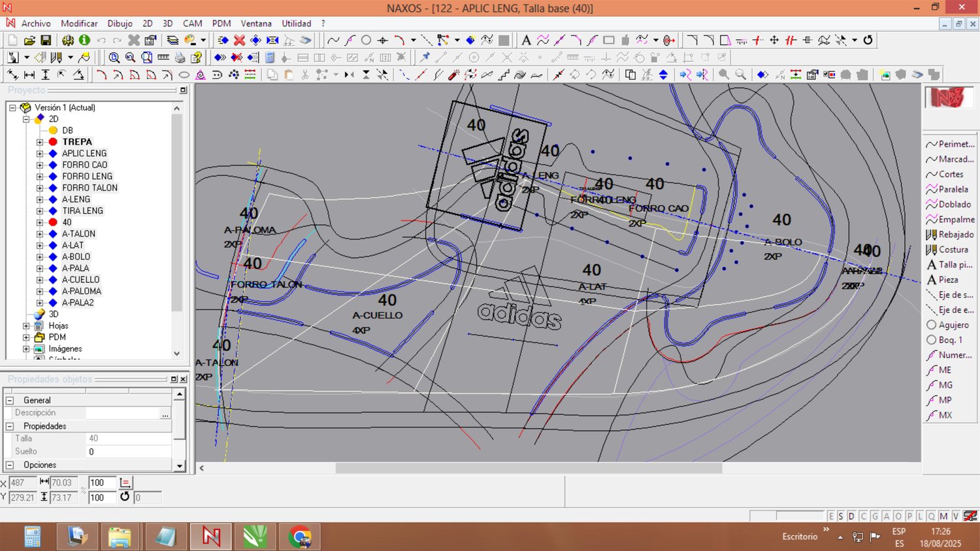Click the red X delete icon

pos(240,41)
